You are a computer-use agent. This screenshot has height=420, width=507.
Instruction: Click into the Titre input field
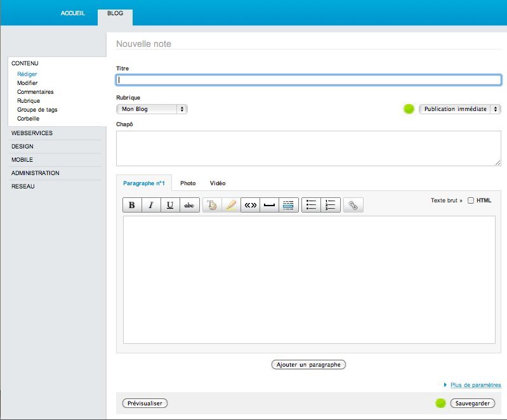308,80
